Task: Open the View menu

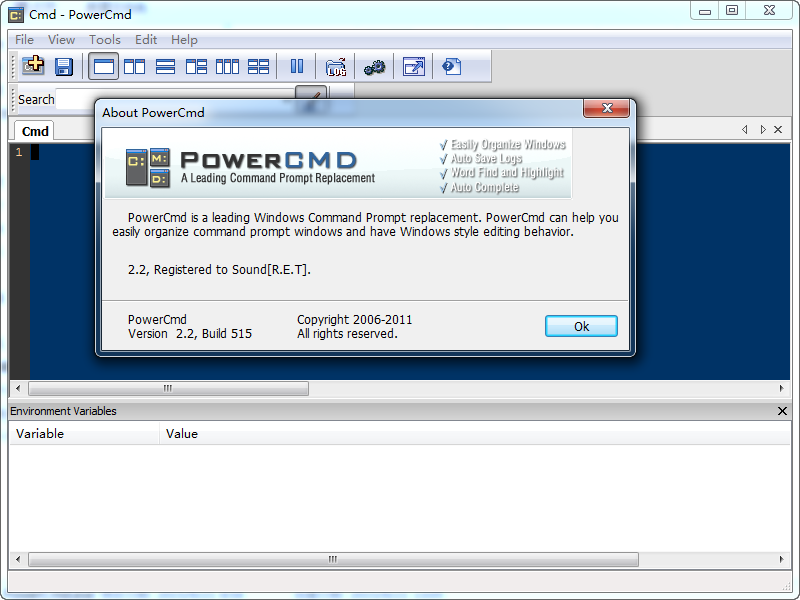Action: coord(61,40)
